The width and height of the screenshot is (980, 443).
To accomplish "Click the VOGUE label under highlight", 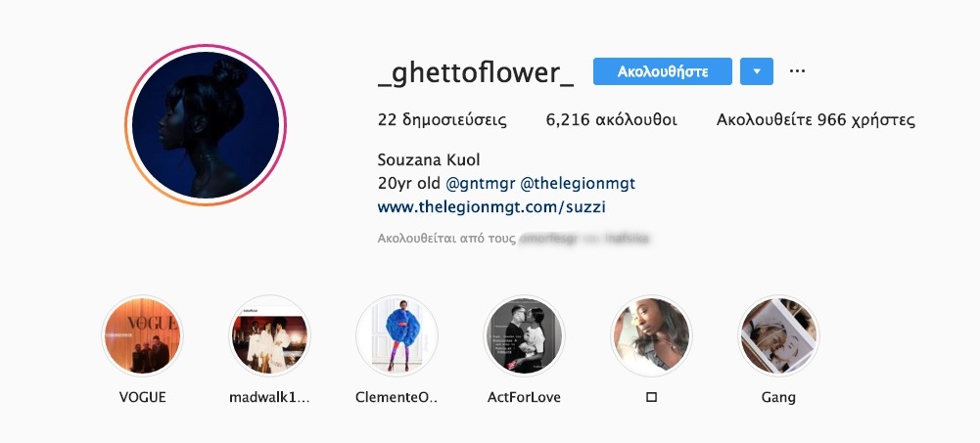I will click(143, 397).
